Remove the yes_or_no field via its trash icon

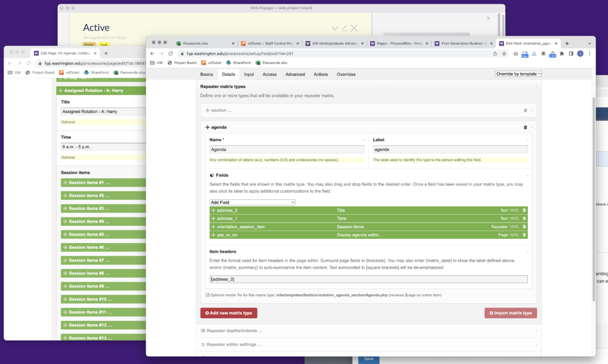pos(524,235)
